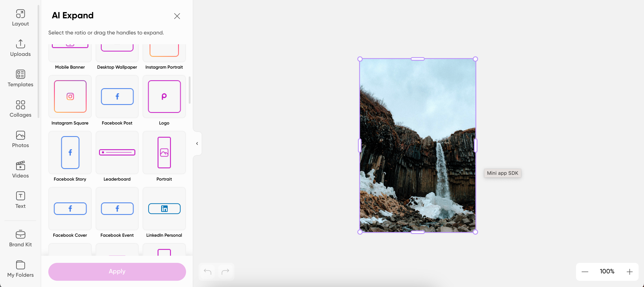This screenshot has width=644, height=287.
Task: Open the Brand Kit panel
Action: pos(20,238)
